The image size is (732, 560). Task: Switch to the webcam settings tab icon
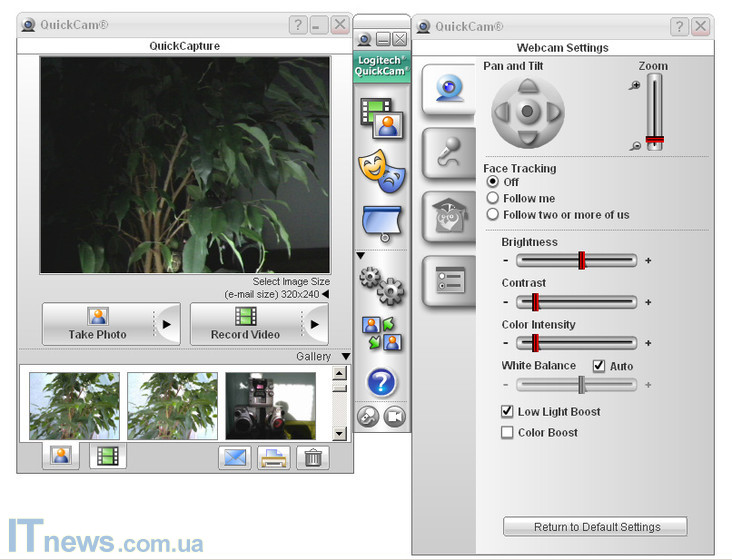448,90
